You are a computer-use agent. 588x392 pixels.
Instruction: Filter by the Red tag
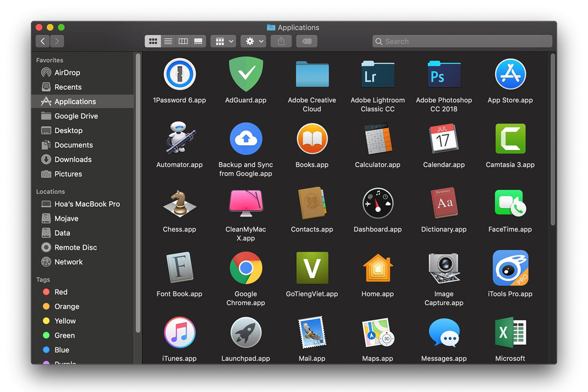82,292
